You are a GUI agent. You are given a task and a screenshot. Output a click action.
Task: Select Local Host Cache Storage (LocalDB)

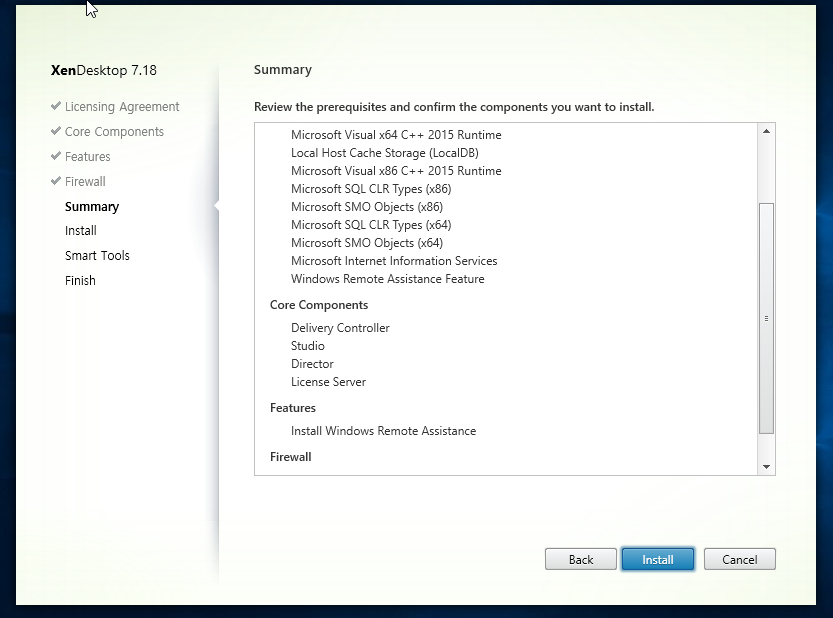[x=385, y=153]
